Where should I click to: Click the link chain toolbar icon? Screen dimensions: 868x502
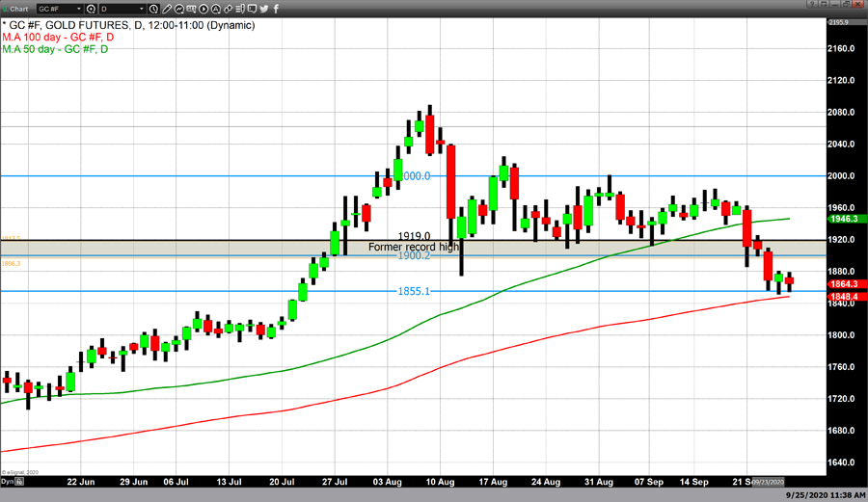[x=230, y=9]
